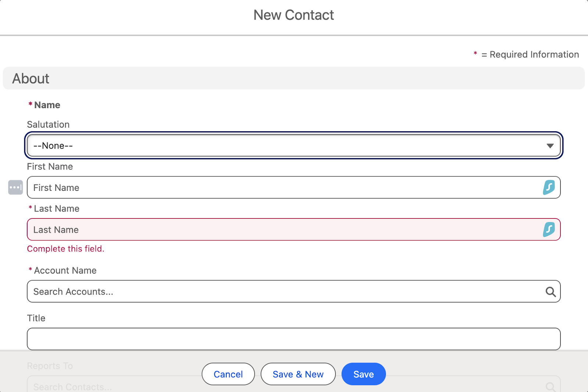This screenshot has height=392, width=588.
Task: Click the Required Information label
Action: click(526, 54)
